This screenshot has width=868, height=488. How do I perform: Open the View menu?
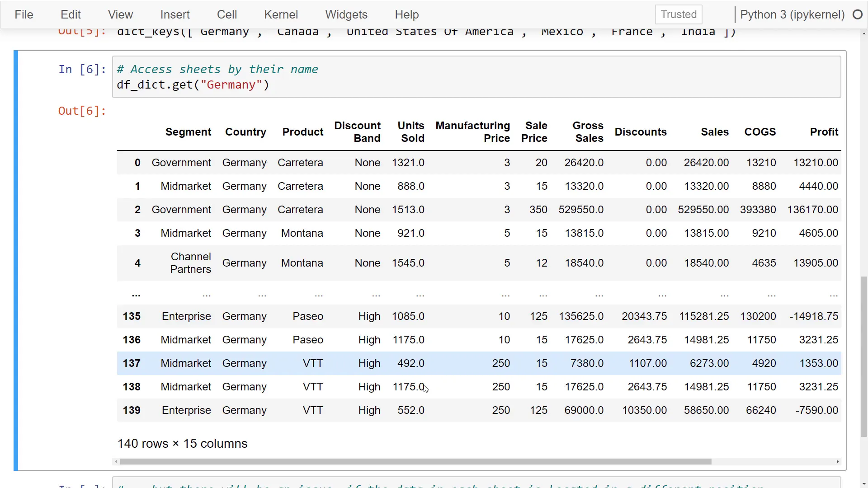[x=120, y=14]
